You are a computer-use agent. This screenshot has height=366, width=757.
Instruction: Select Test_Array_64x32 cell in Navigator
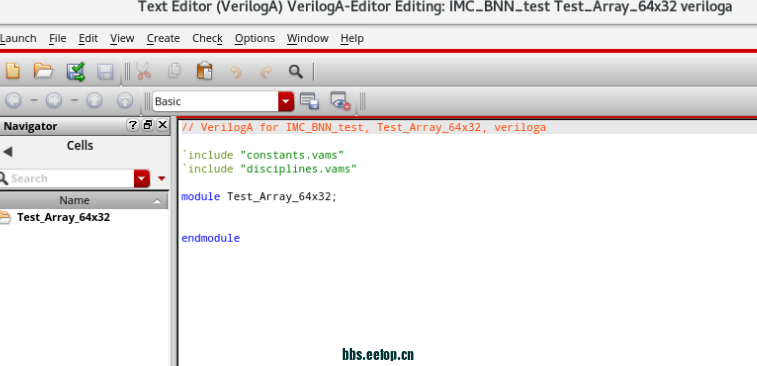pos(63,217)
